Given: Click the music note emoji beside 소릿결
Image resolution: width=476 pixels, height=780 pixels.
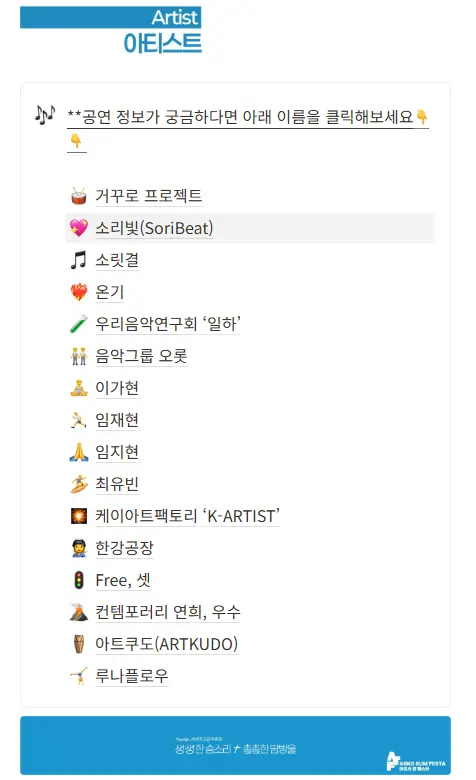Looking at the screenshot, I should pos(79,260).
